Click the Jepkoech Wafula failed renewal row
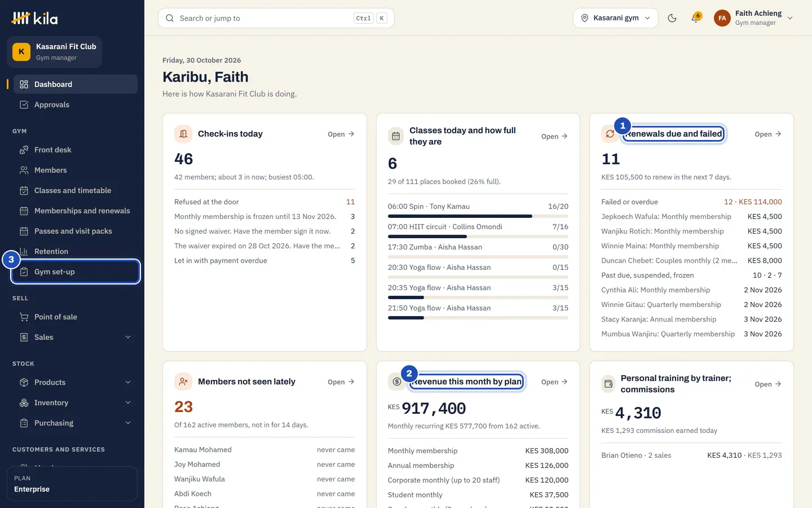This screenshot has width=812, height=508. click(692, 216)
